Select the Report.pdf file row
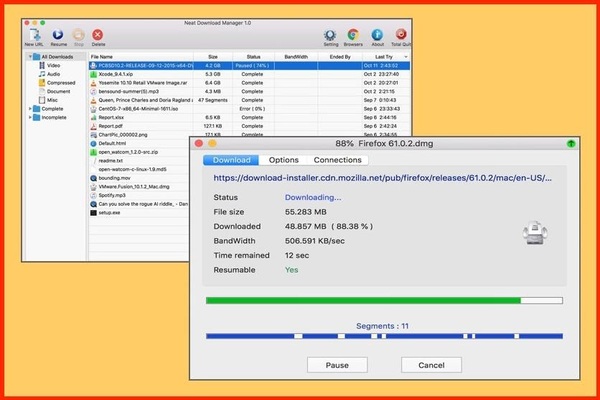 [x=249, y=126]
